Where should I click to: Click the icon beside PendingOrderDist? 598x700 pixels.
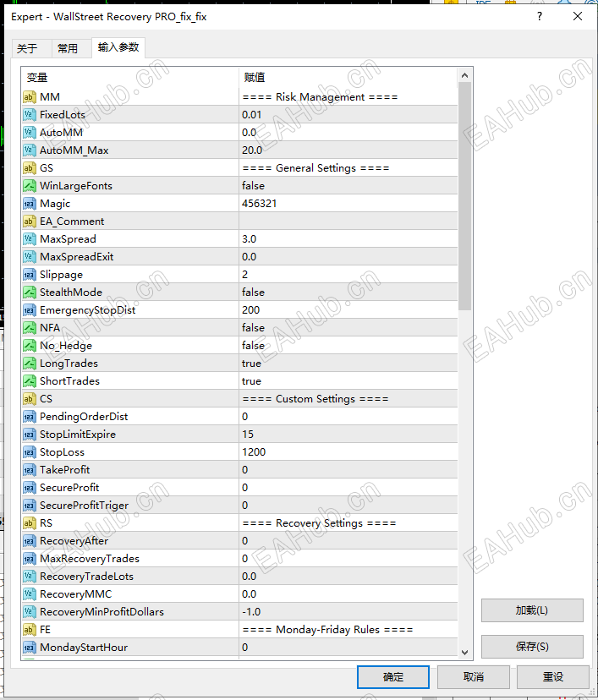click(x=29, y=417)
